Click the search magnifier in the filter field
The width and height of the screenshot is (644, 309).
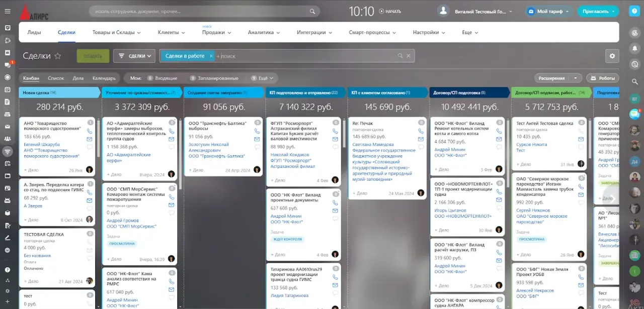click(x=400, y=56)
